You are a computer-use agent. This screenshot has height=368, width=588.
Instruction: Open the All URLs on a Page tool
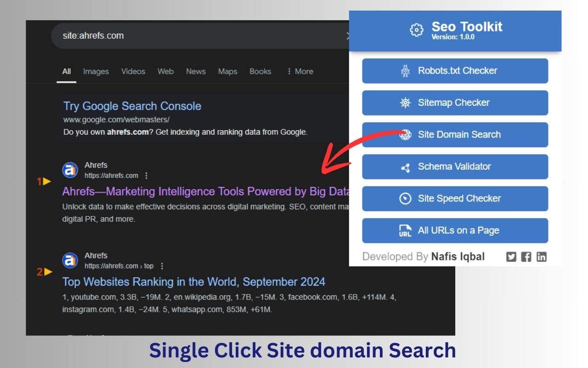click(455, 230)
